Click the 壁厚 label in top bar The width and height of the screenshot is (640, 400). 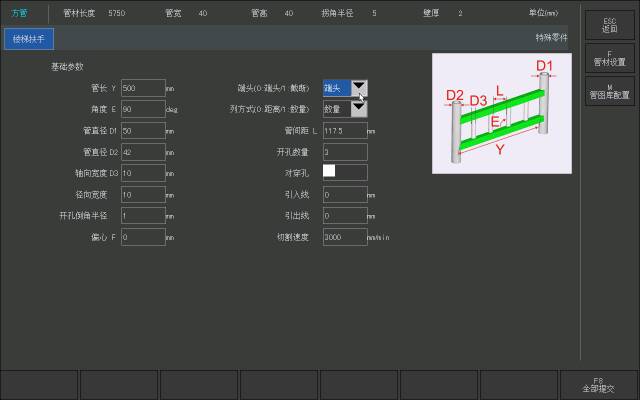[431, 13]
